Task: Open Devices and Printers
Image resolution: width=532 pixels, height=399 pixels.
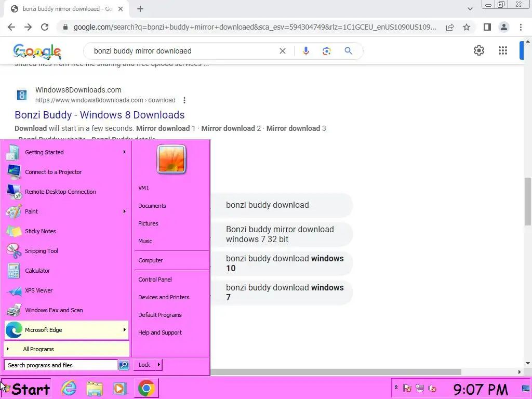Action: click(171, 297)
